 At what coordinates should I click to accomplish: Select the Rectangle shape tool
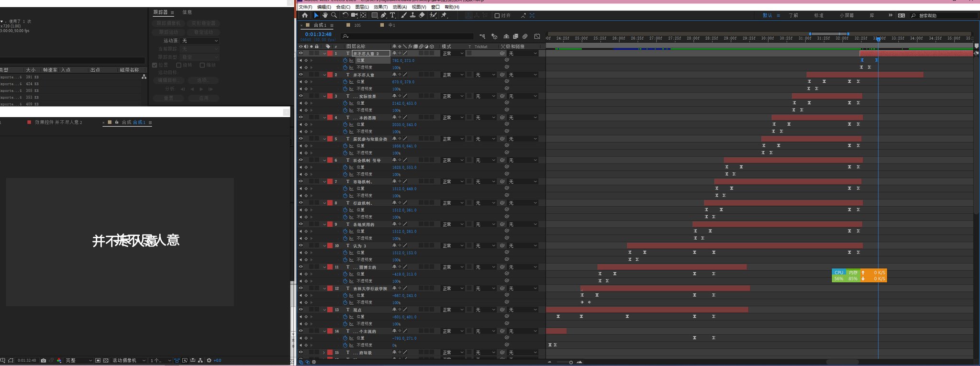coord(375,15)
